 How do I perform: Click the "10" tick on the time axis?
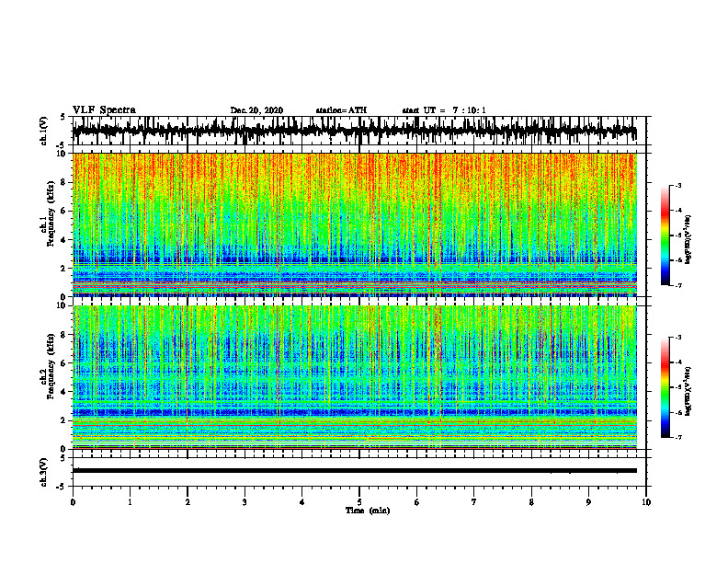pos(646,502)
